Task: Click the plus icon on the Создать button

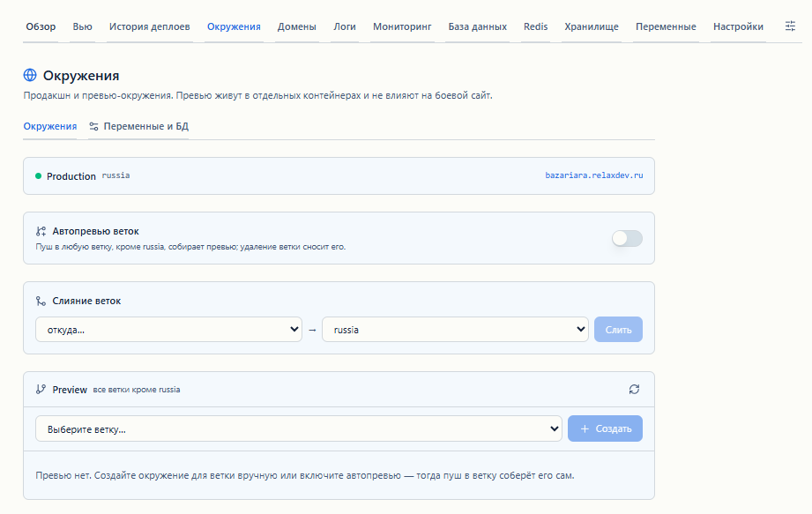Action: 585,428
